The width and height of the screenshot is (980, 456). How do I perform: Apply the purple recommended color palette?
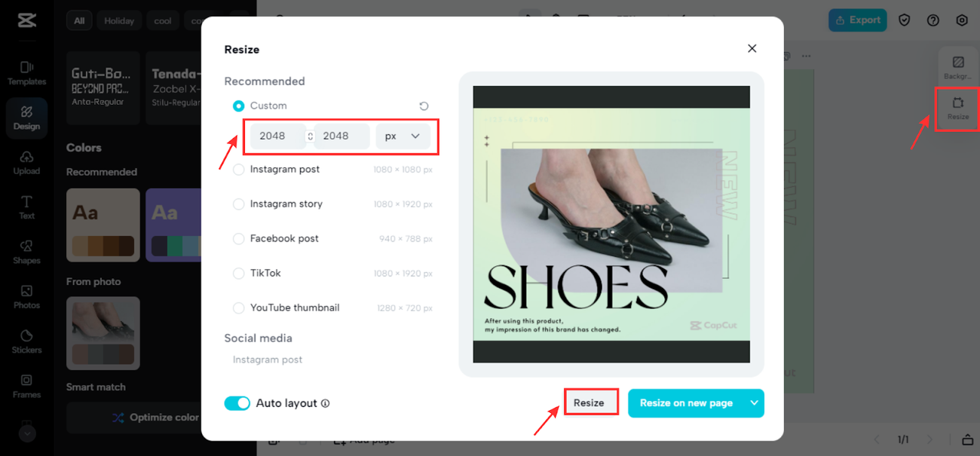tap(173, 225)
